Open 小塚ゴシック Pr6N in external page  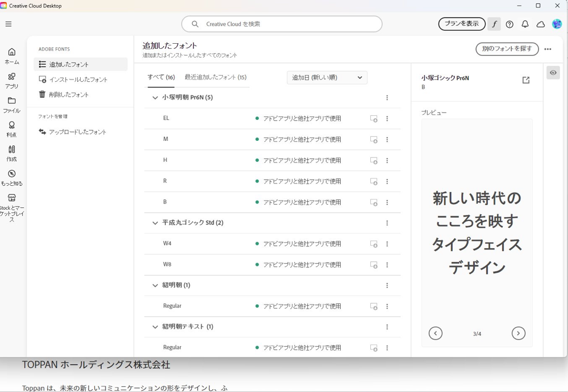526,80
